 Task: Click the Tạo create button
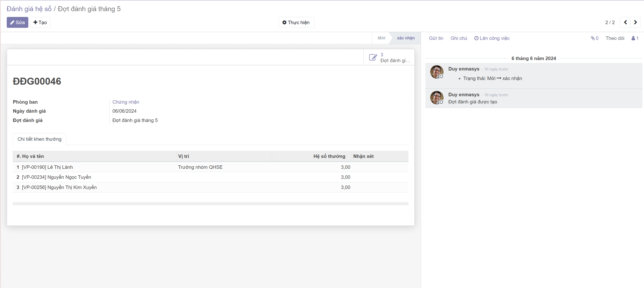(40, 22)
